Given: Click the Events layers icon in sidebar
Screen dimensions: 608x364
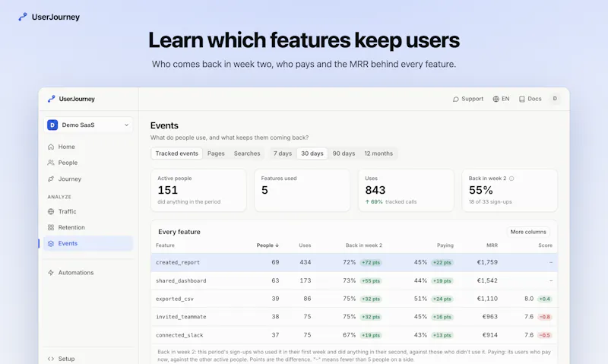Looking at the screenshot, I should 51,243.
